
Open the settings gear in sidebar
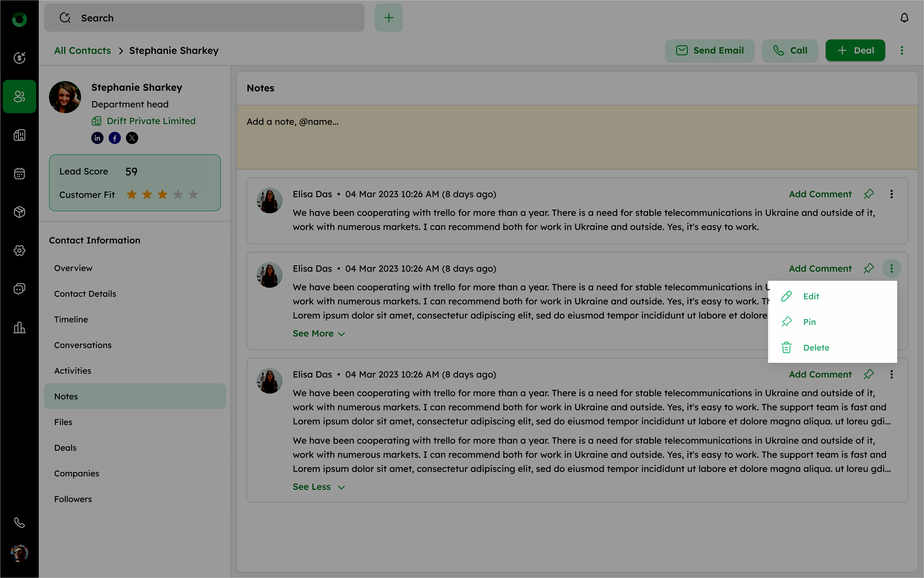pos(19,251)
